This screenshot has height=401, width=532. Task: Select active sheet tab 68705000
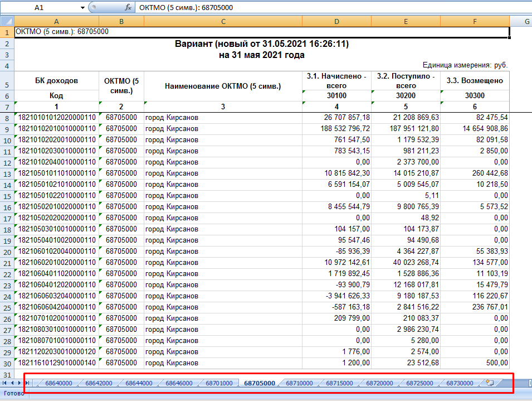pyautogui.click(x=260, y=383)
